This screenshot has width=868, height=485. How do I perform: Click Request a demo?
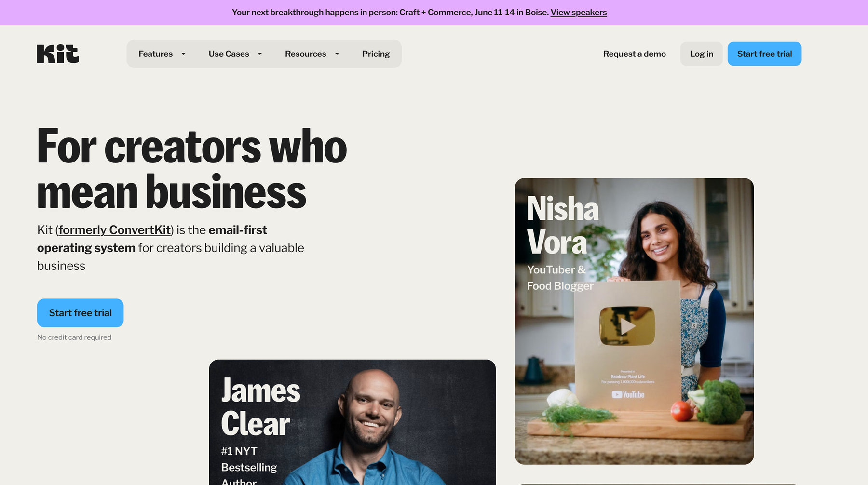point(634,54)
